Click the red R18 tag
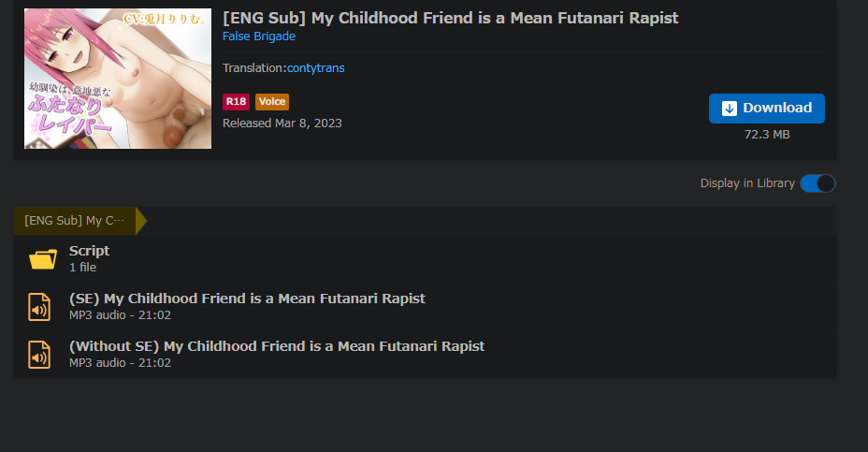 (x=236, y=101)
